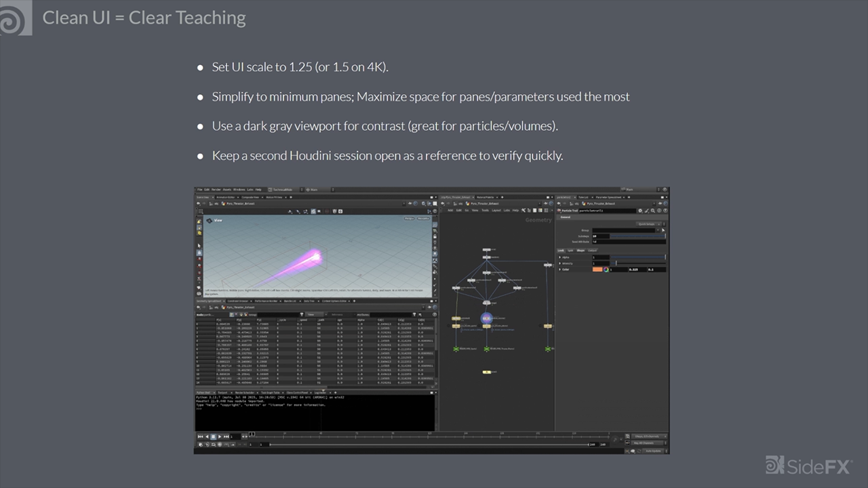Viewport: 868px width, 488px height.
Task: Open the Quick Setups dropdown
Action: tap(646, 224)
